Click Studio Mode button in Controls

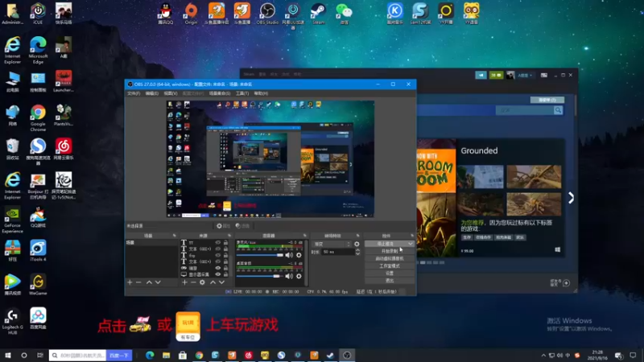click(x=390, y=266)
